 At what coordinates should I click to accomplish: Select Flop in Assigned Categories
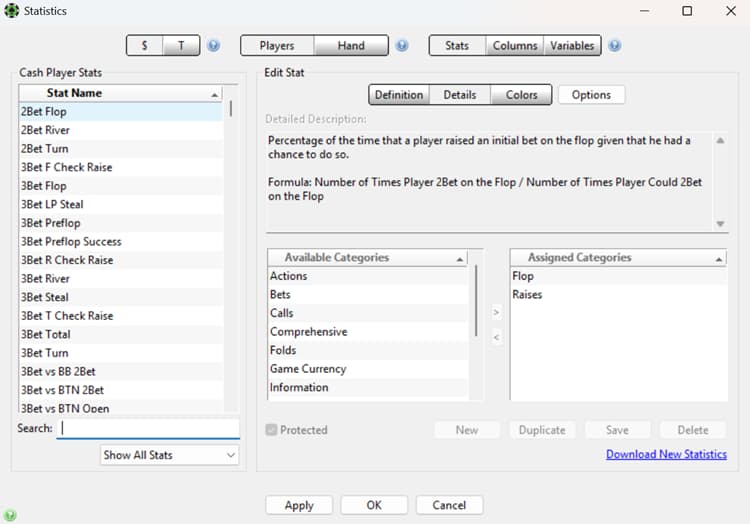(x=618, y=276)
